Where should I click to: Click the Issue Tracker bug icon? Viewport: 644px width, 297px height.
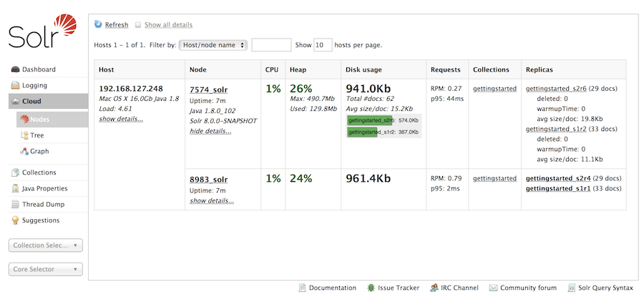370,288
